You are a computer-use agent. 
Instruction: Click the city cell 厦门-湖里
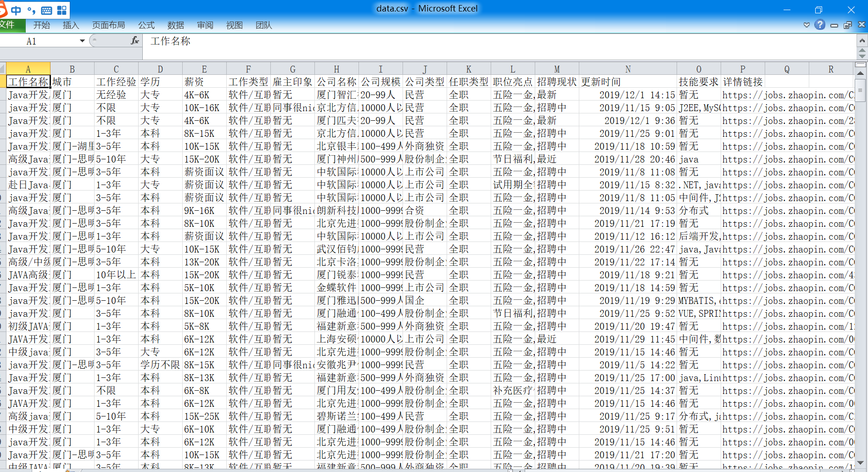tap(72, 146)
